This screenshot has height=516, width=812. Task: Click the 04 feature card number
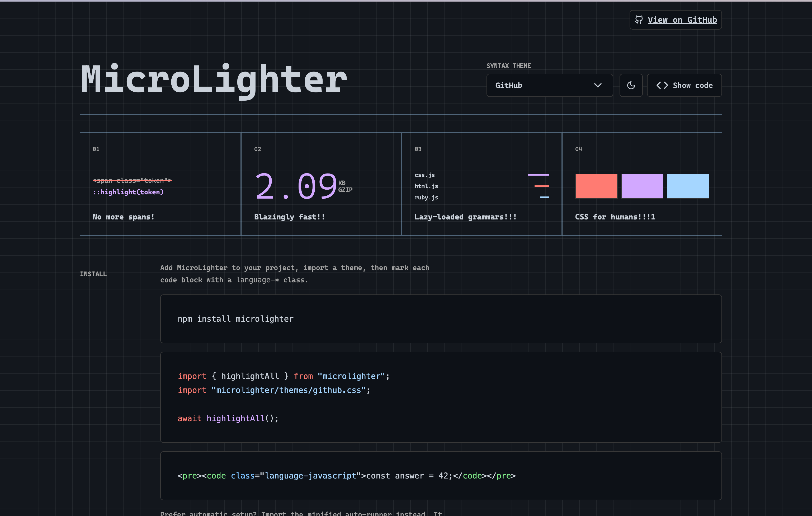[579, 149]
